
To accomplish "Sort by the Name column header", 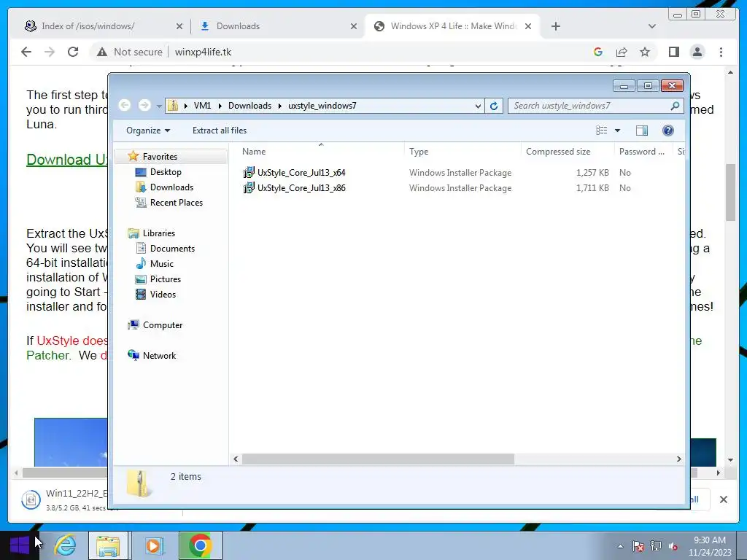I will pos(321,152).
